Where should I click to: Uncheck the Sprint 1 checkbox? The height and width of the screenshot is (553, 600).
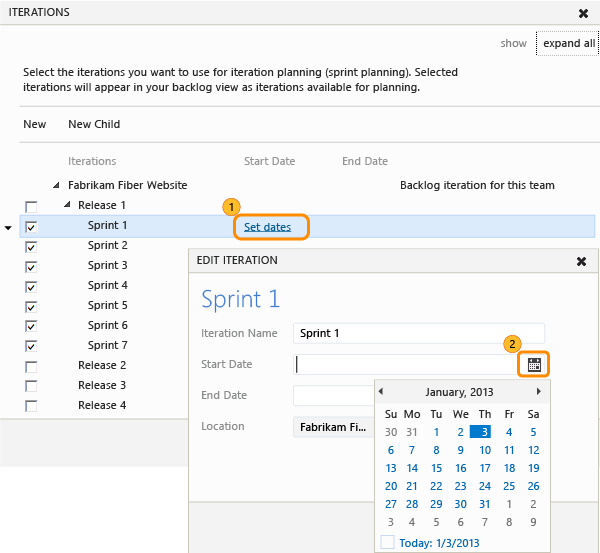(x=31, y=227)
